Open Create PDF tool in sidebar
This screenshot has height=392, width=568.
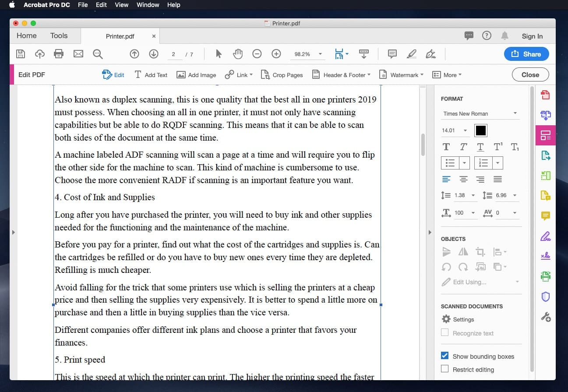545,95
